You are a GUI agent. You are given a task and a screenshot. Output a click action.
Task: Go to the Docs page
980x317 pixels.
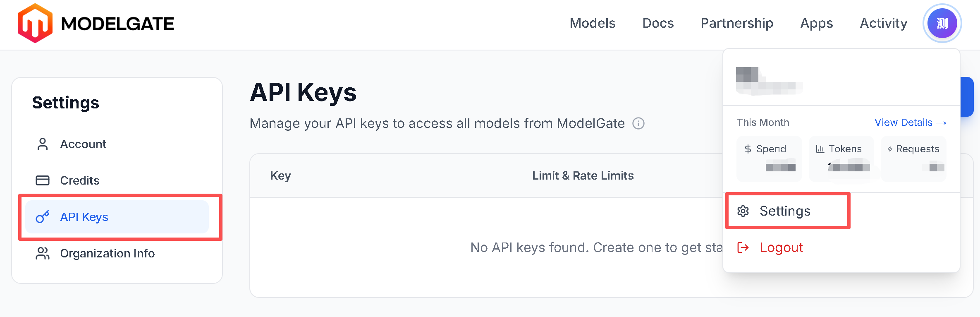658,23
